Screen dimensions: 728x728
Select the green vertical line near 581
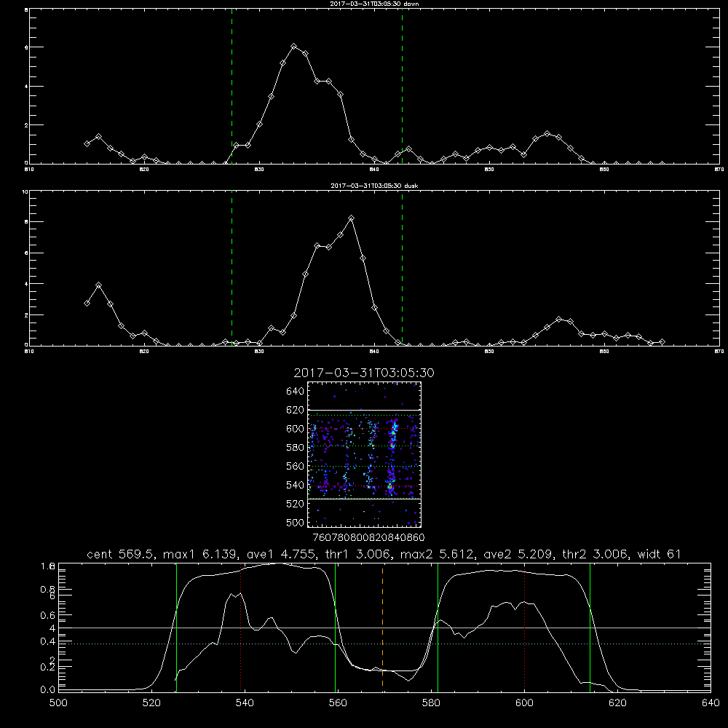coord(438,627)
